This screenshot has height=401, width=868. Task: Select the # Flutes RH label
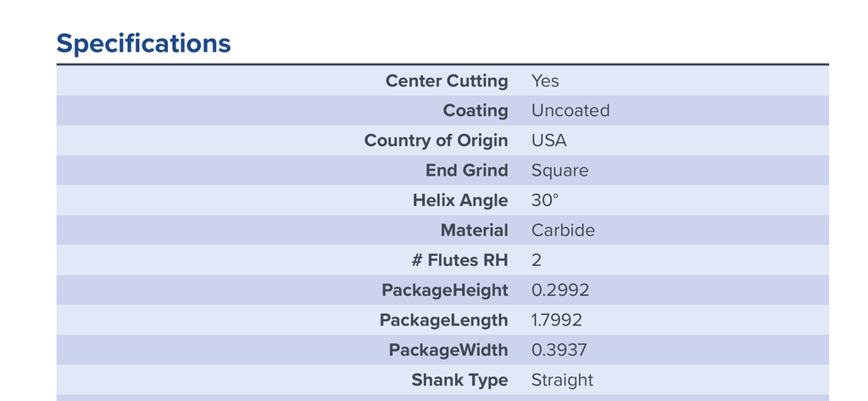click(460, 260)
